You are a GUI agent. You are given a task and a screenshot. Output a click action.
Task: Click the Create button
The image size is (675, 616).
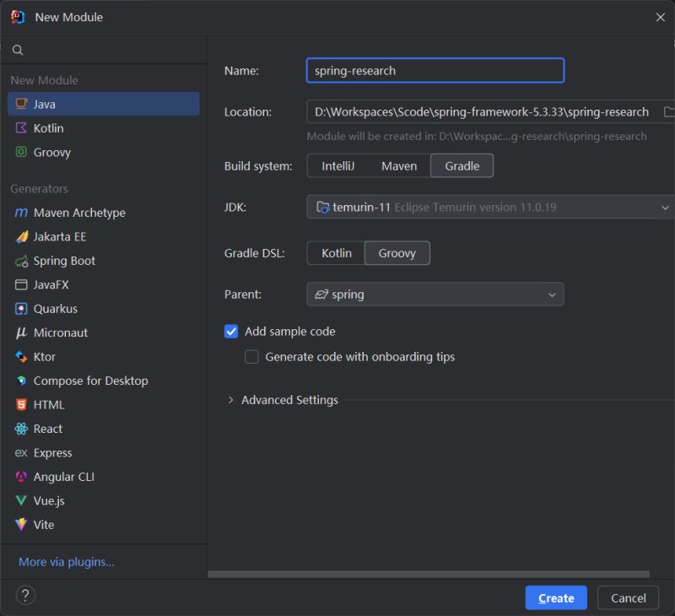(x=556, y=598)
